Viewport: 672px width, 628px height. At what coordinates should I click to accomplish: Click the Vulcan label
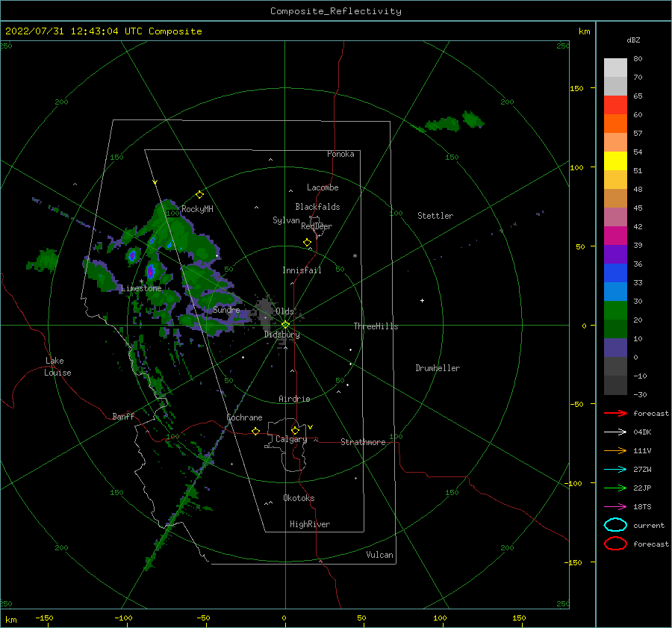[x=379, y=555]
